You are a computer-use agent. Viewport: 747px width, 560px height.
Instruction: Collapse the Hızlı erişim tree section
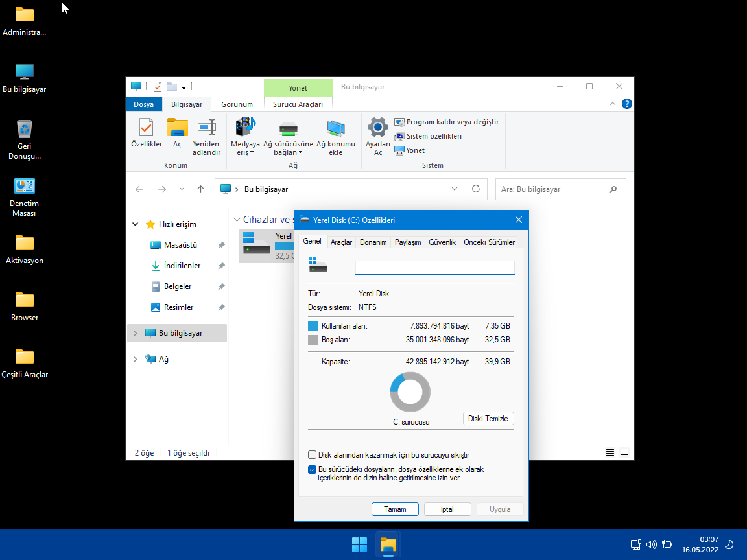[135, 224]
